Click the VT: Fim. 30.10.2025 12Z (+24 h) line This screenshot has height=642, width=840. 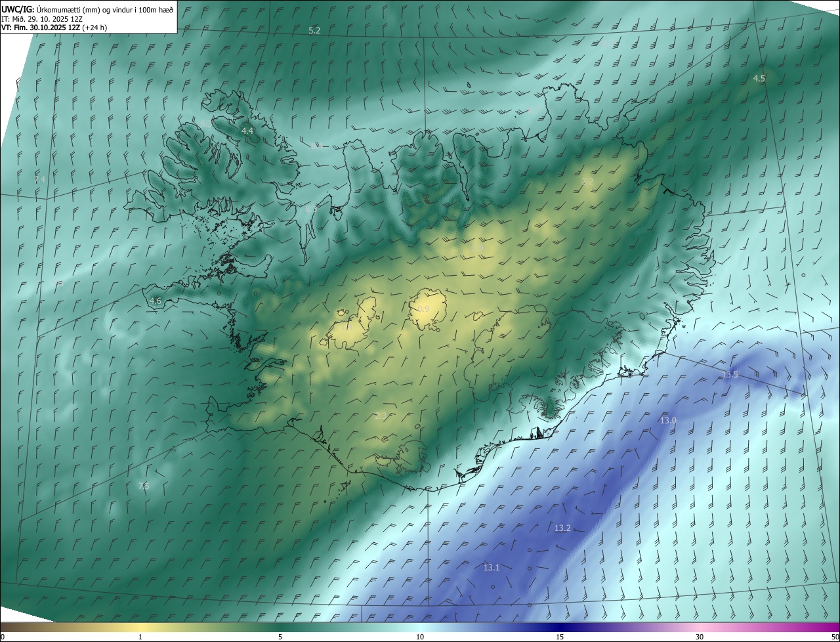(54, 28)
